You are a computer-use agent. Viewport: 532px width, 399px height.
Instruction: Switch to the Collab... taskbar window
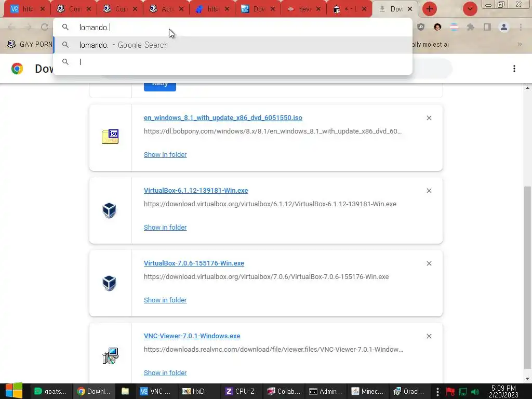284,392
